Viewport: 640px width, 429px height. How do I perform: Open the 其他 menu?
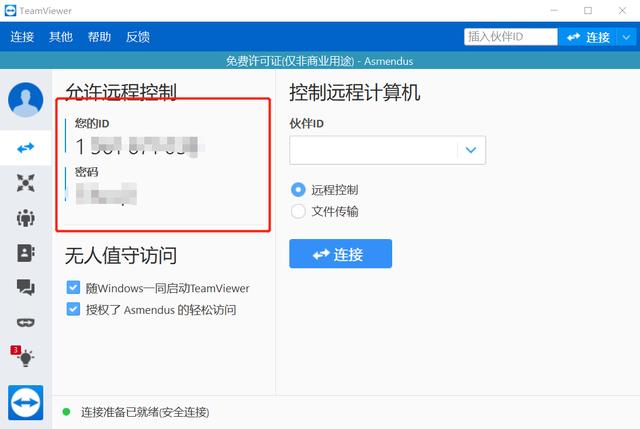click(61, 37)
